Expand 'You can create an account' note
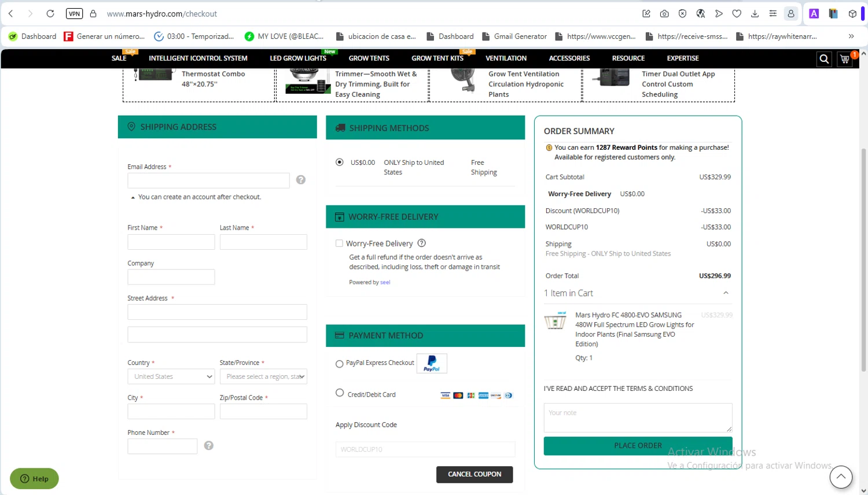 pyautogui.click(x=133, y=198)
